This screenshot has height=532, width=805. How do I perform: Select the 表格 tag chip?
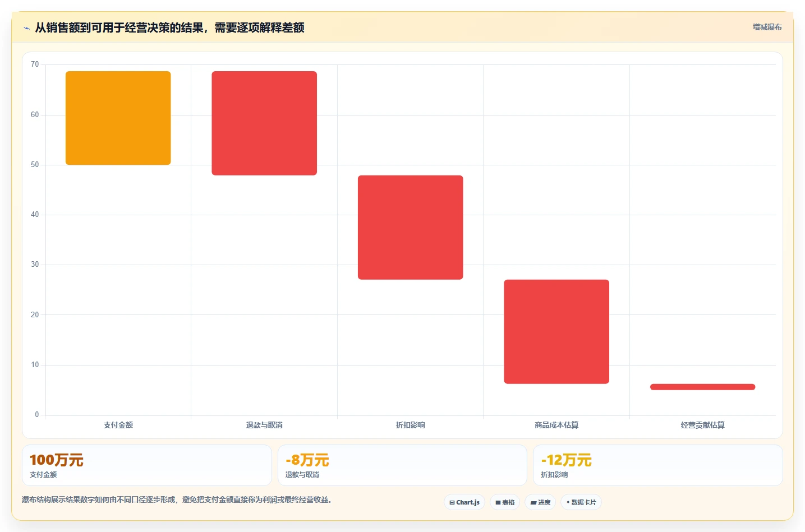[505, 502]
